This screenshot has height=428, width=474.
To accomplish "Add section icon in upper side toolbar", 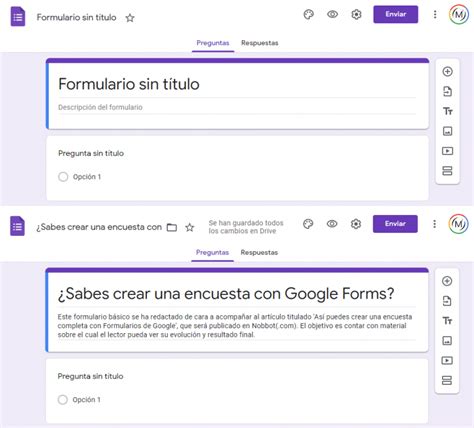I will coord(447,171).
